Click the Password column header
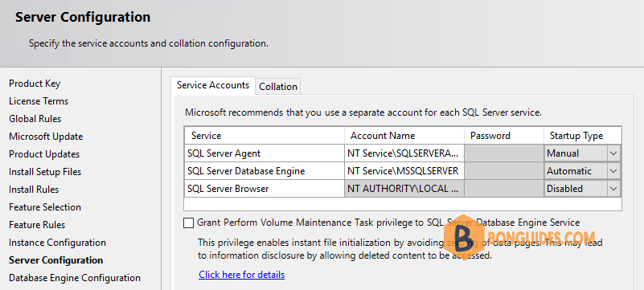 click(504, 136)
